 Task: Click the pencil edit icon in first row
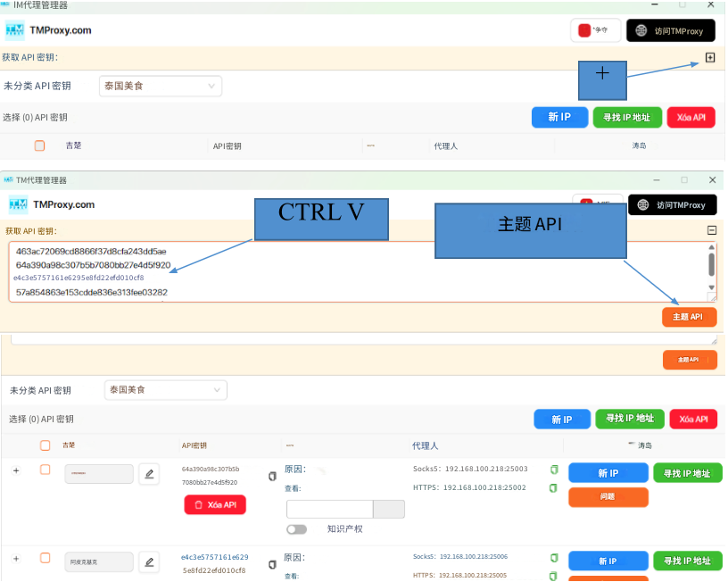pyautogui.click(x=149, y=473)
